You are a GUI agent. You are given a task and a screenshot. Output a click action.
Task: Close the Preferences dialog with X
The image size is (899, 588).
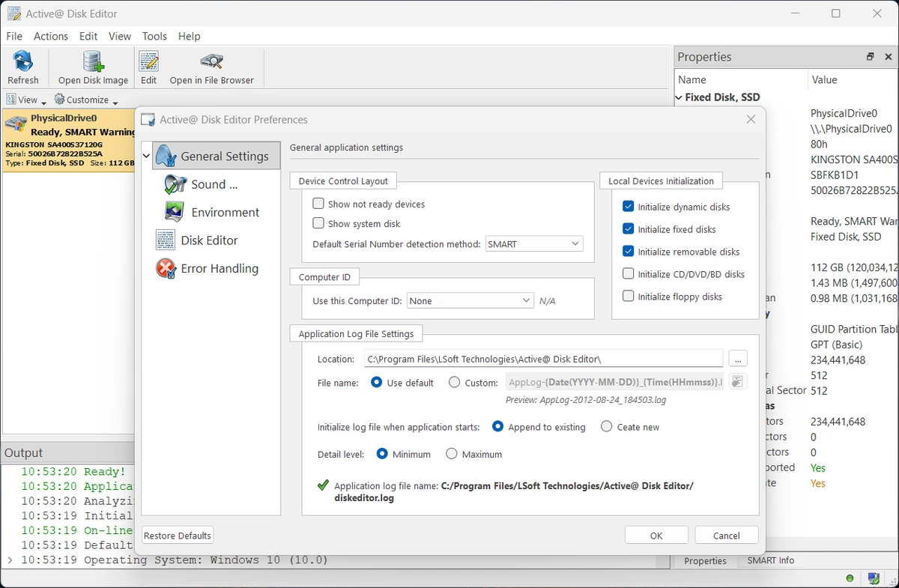point(751,119)
